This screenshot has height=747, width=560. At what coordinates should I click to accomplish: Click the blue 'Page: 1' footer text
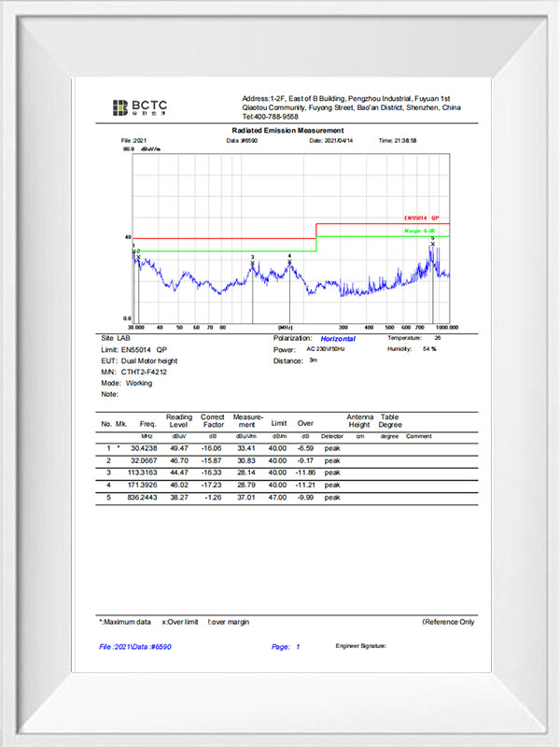pyautogui.click(x=286, y=647)
